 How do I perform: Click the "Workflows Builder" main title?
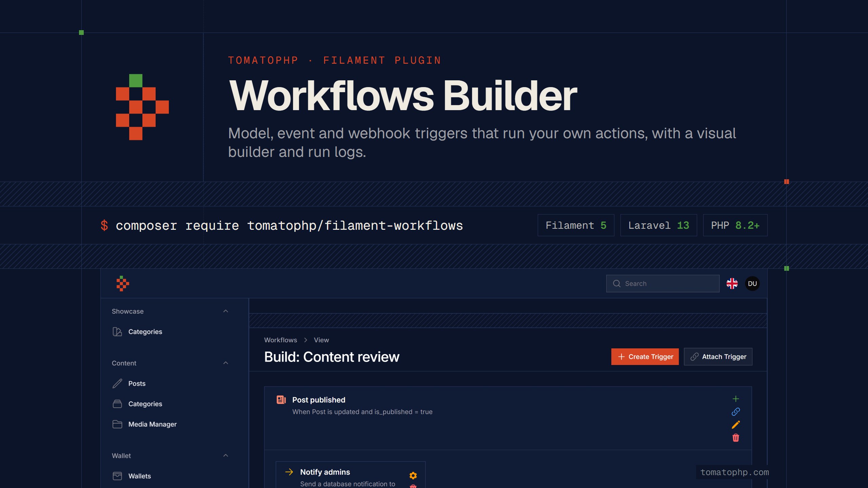coord(403,96)
